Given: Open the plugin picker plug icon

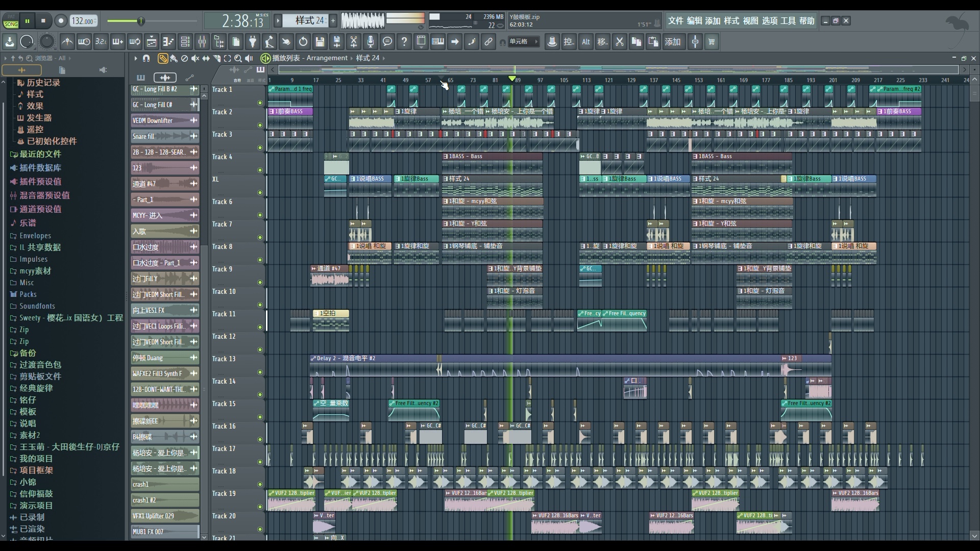Looking at the screenshot, I should click(x=253, y=42).
